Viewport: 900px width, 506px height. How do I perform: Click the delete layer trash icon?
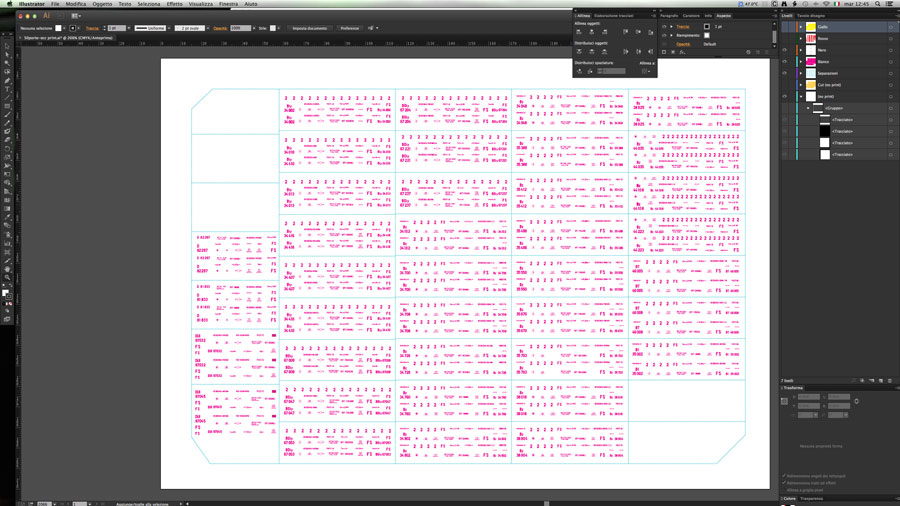[x=890, y=380]
